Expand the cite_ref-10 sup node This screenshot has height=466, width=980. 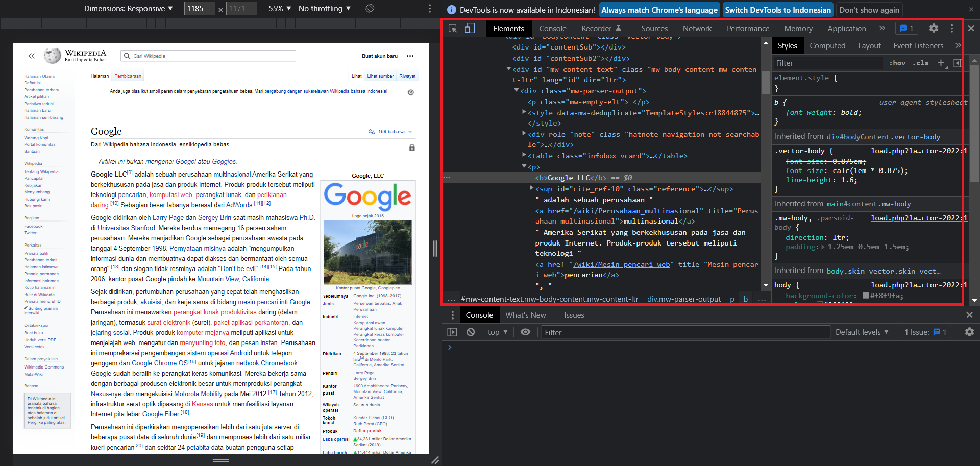click(532, 188)
